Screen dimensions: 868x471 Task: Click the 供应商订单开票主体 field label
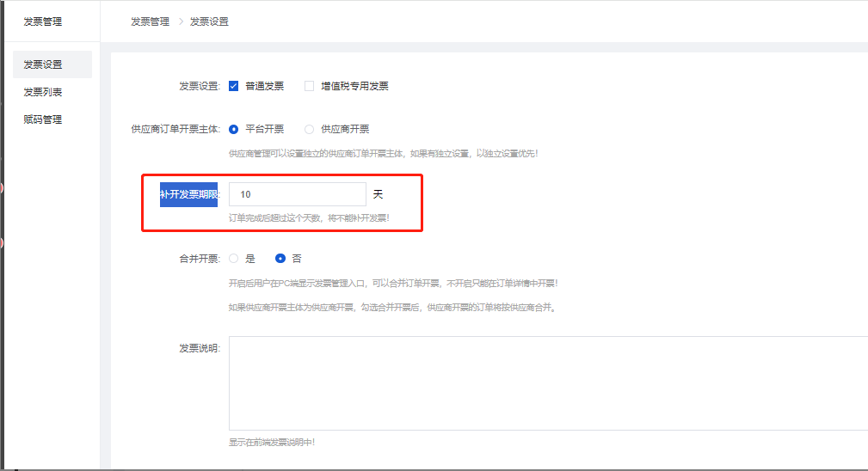[175, 129]
